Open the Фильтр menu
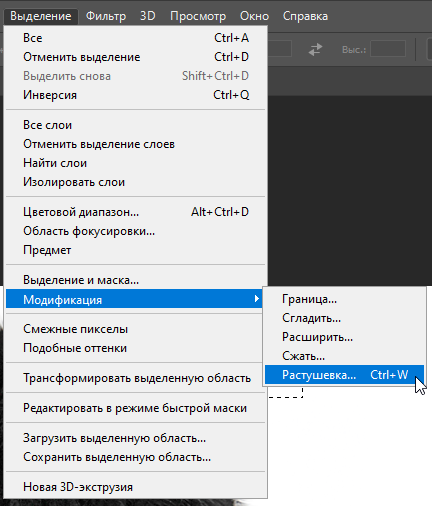 point(106,16)
